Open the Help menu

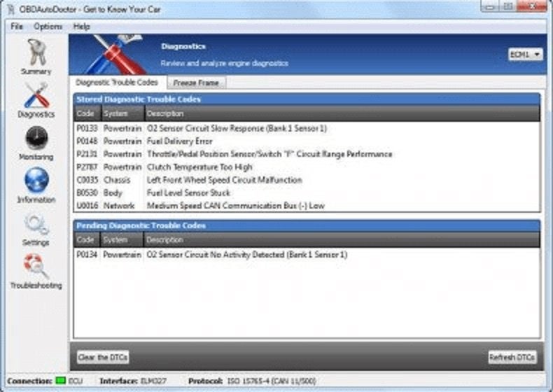[81, 27]
